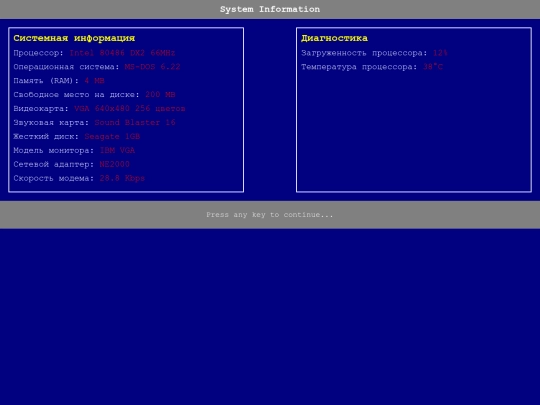Select the 'Свободное место на диске:' label
The height and width of the screenshot is (405, 540).
click(76, 95)
